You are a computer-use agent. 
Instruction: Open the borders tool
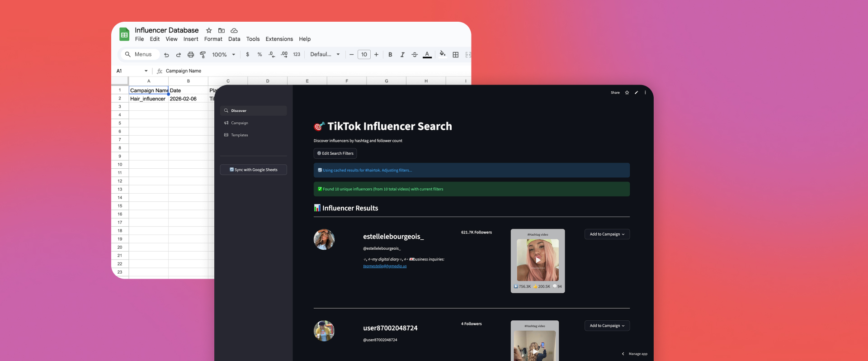456,55
